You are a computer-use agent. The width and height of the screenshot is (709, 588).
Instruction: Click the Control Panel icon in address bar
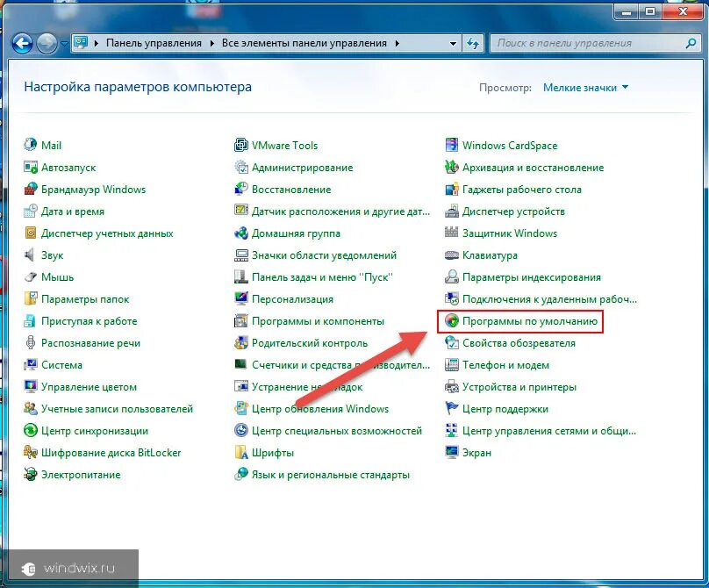(81, 42)
